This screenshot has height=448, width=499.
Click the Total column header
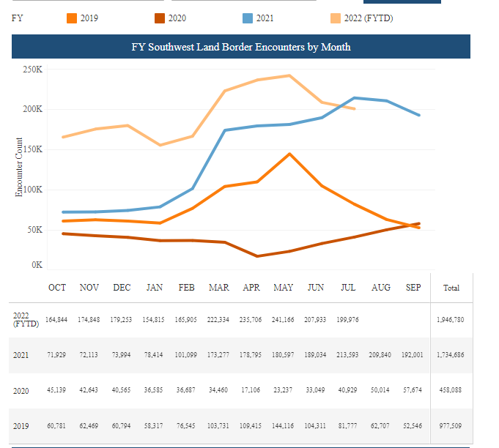451,288
